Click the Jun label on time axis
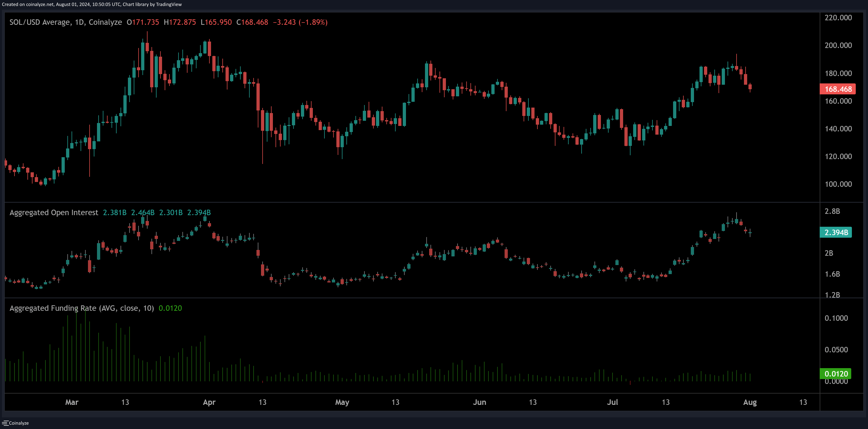Screen dimensions: 868x429 pos(479,402)
